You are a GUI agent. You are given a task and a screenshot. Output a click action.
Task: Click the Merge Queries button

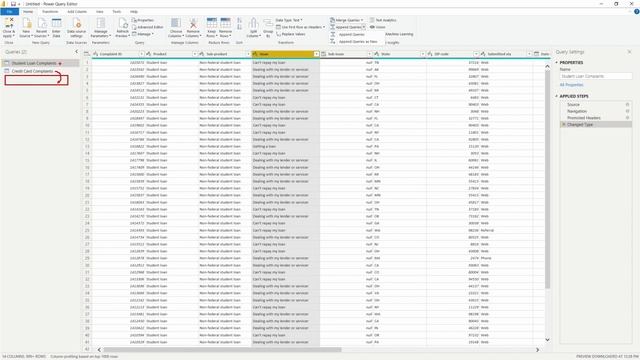point(346,20)
